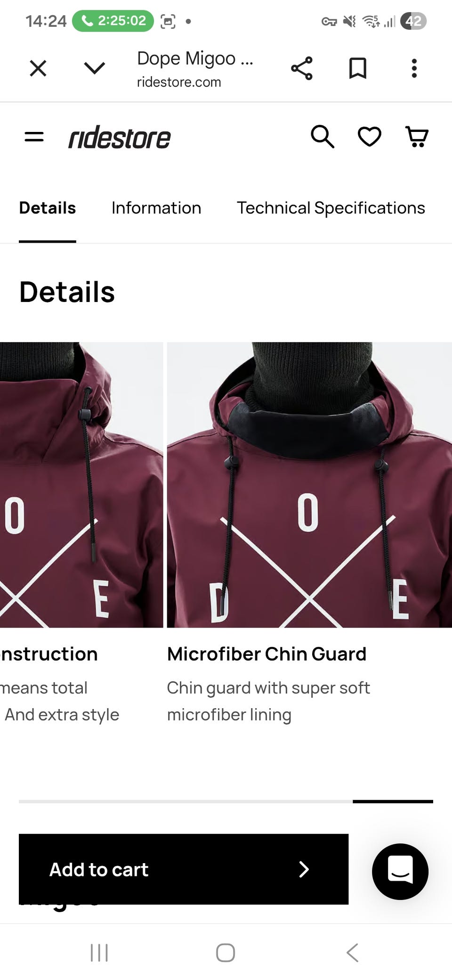The height and width of the screenshot is (980, 452).
Task: Open the search magnifier icon
Action: [x=323, y=137]
